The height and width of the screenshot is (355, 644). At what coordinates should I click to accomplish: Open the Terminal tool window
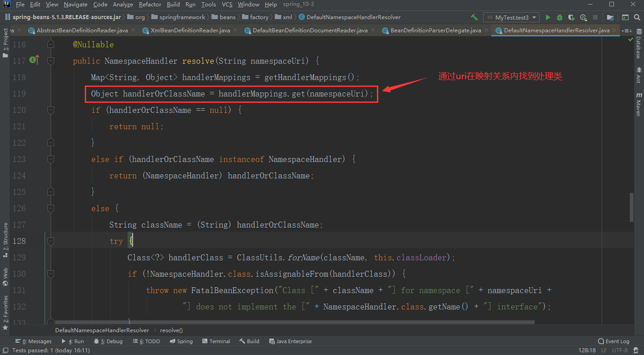(216, 341)
